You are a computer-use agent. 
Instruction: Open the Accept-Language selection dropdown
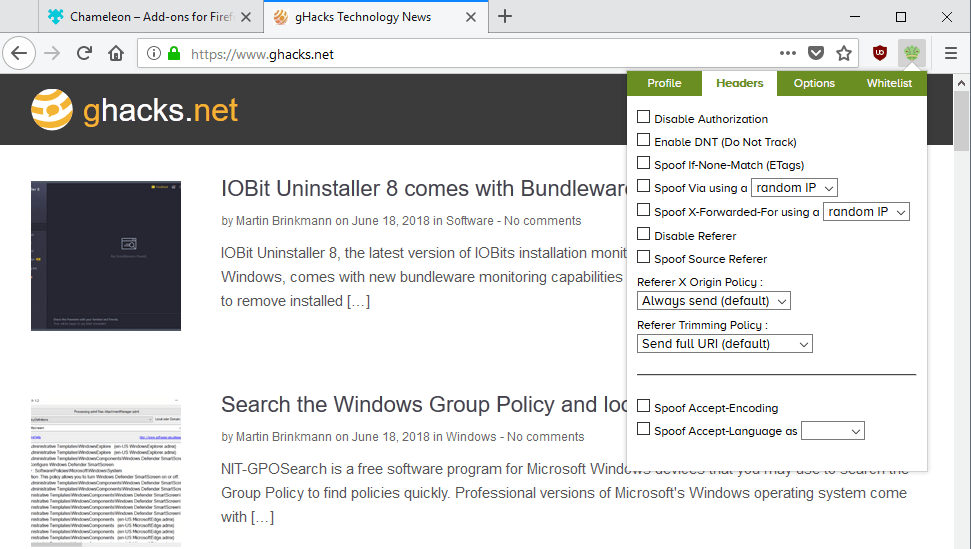click(x=833, y=431)
